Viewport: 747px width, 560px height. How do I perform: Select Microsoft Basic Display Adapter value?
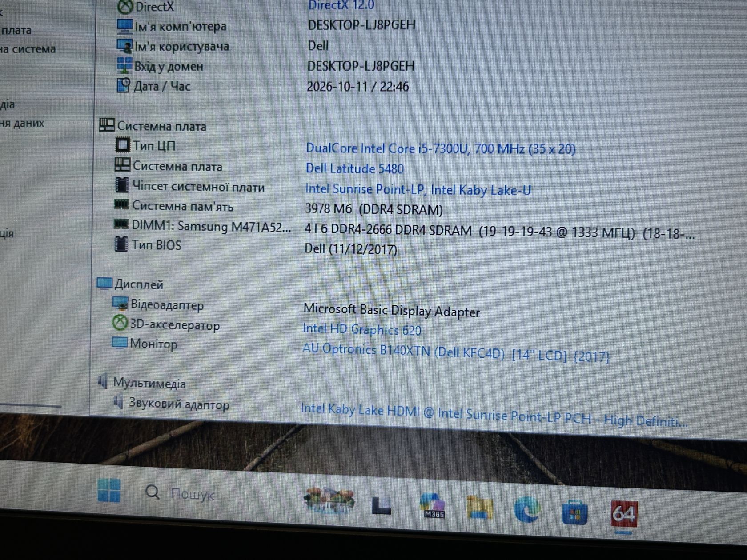tap(391, 310)
